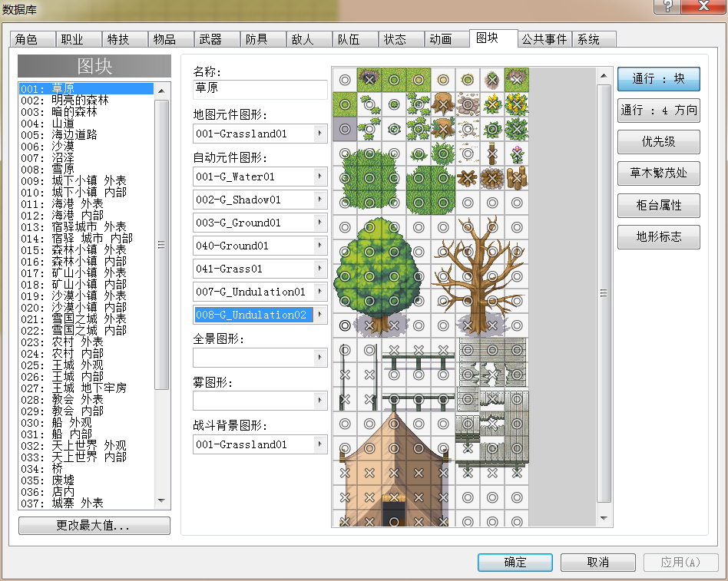The width and height of the screenshot is (728, 581).
Task: Open the 战斗背景图形 battleback dropdown
Action: (x=319, y=444)
